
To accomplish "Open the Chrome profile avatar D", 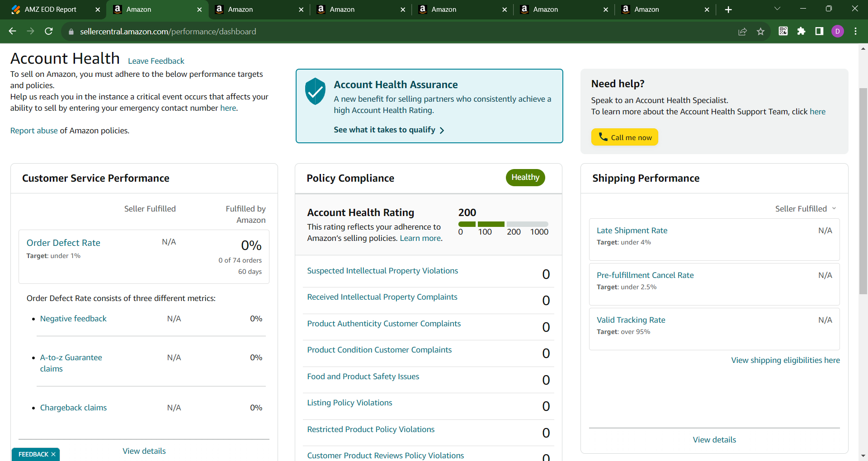I will coord(837,31).
